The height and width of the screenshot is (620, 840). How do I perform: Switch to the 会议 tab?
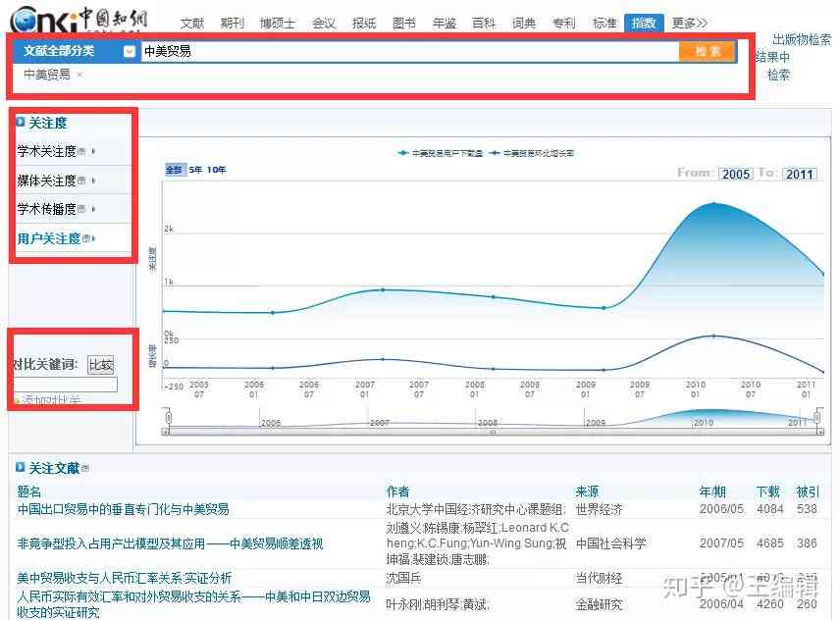(324, 23)
